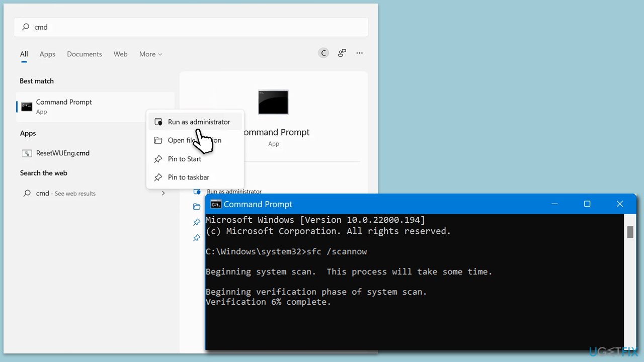Click the upper pin icon in preview pane

coord(197,222)
